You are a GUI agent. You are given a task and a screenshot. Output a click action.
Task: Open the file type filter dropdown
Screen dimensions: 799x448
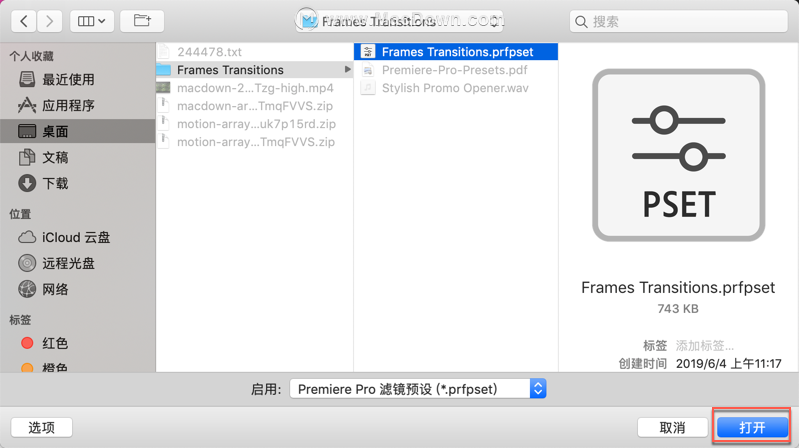[418, 389]
